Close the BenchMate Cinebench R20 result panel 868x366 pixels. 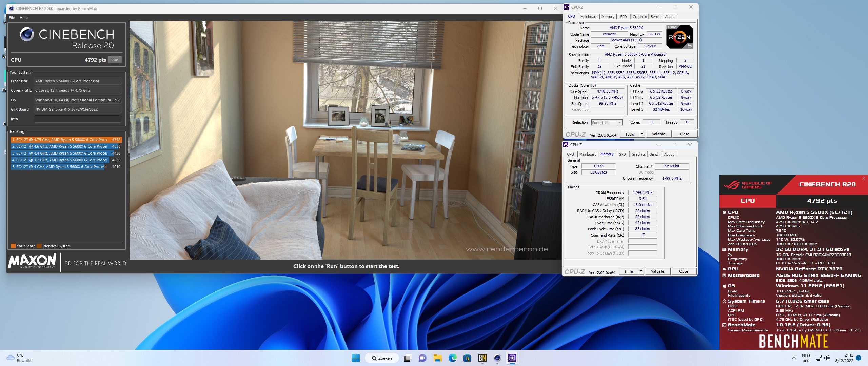click(x=864, y=179)
